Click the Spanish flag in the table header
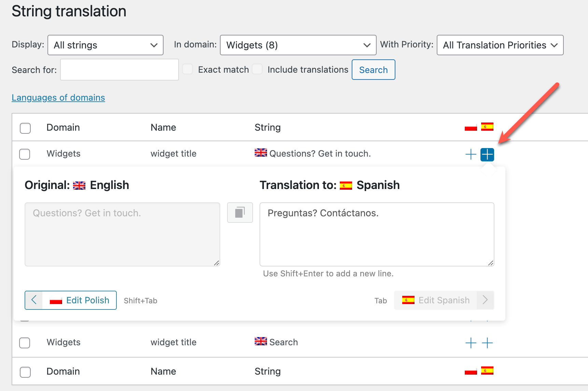The image size is (588, 391). 487,127
